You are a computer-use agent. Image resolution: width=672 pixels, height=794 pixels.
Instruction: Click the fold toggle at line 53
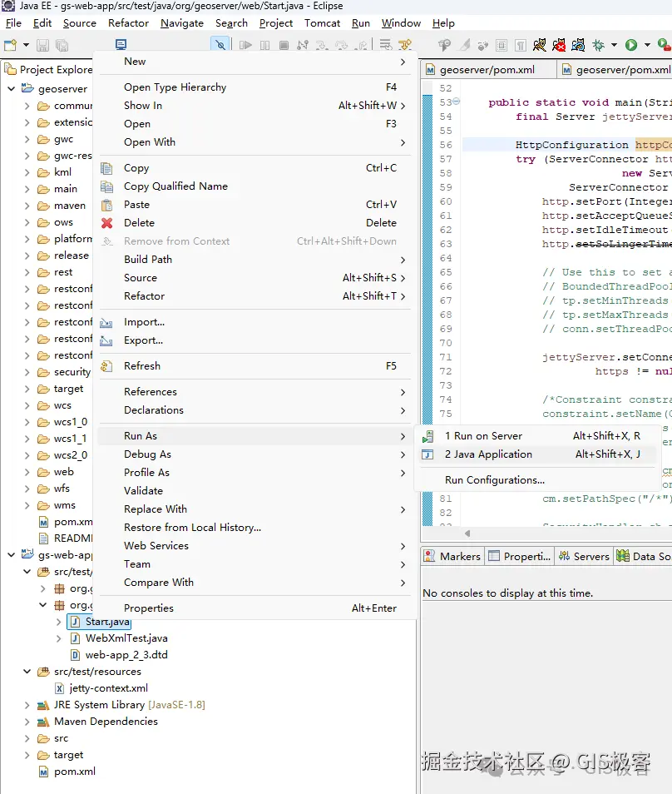457,102
